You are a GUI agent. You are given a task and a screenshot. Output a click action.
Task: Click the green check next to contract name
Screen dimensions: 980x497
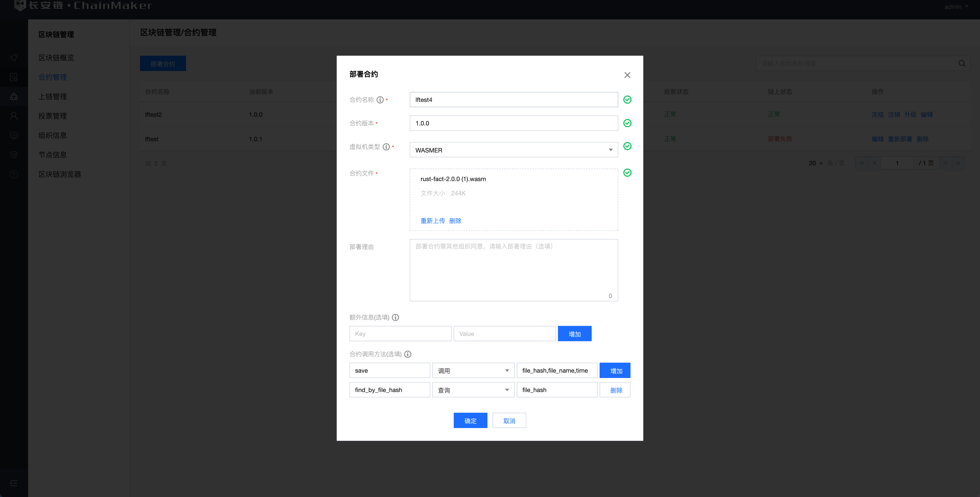[x=627, y=100]
